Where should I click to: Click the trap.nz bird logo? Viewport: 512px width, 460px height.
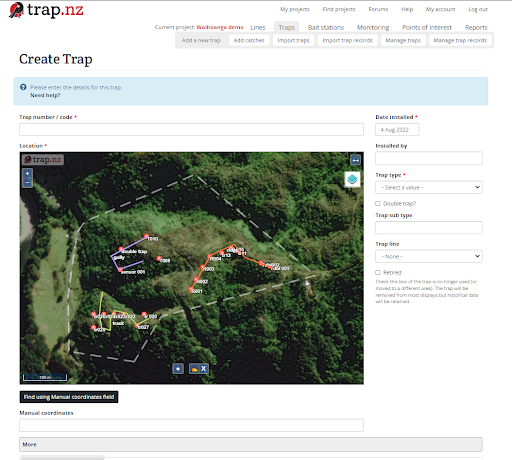point(16,10)
